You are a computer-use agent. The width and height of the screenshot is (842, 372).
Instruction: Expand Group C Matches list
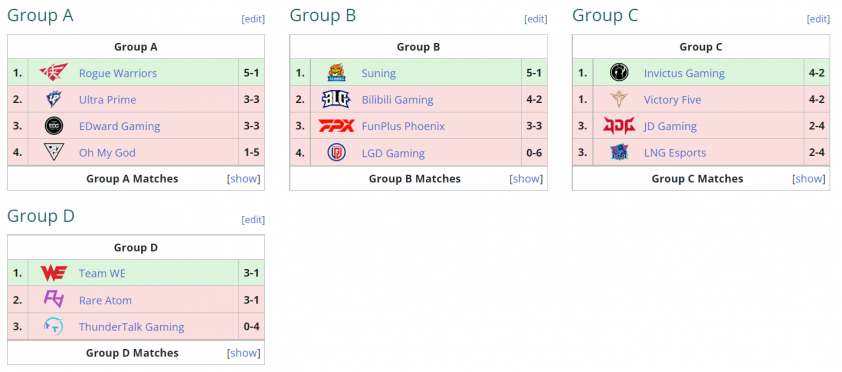(x=809, y=179)
